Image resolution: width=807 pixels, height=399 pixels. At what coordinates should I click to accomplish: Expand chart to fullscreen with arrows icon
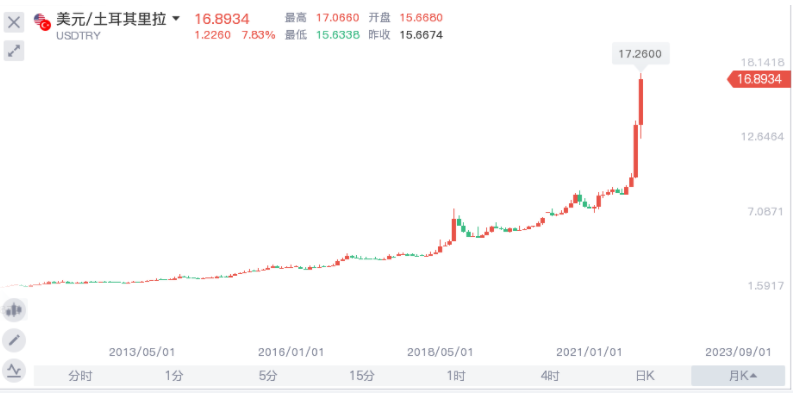point(14,50)
